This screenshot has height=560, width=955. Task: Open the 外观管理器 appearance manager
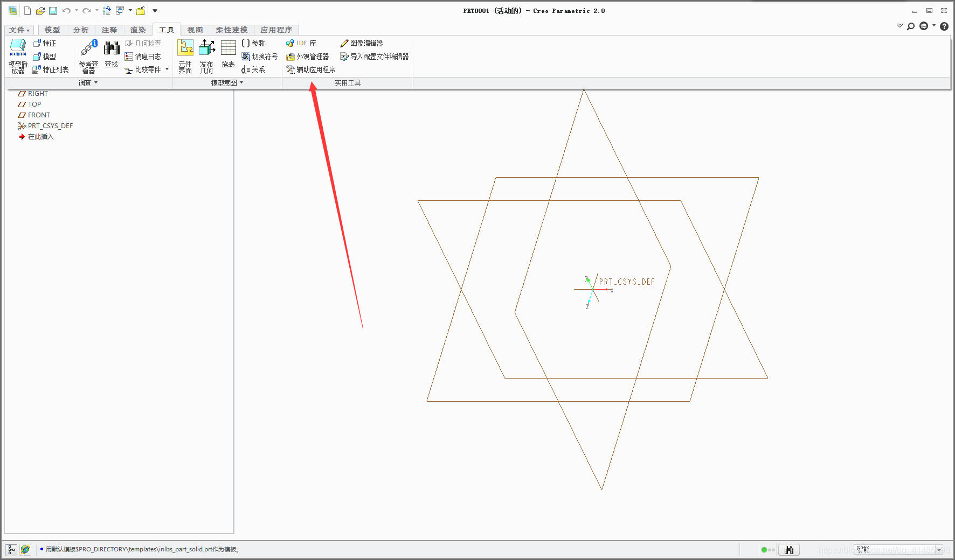[x=308, y=57]
